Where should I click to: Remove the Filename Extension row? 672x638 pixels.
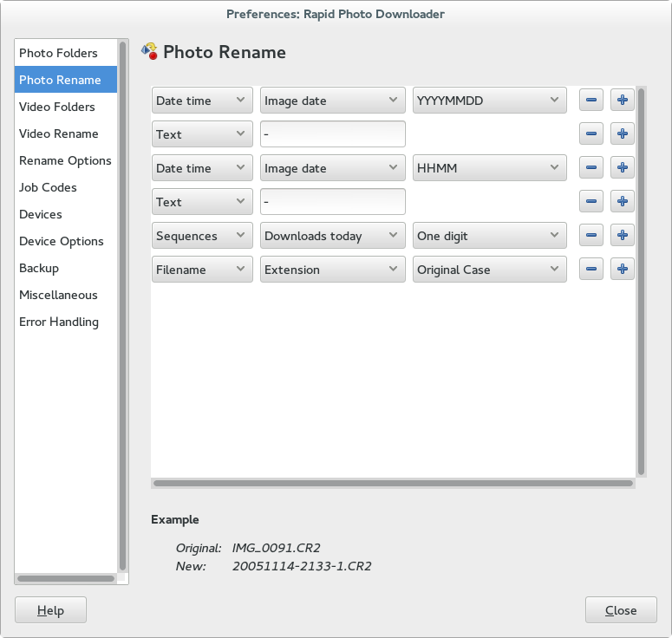(591, 269)
